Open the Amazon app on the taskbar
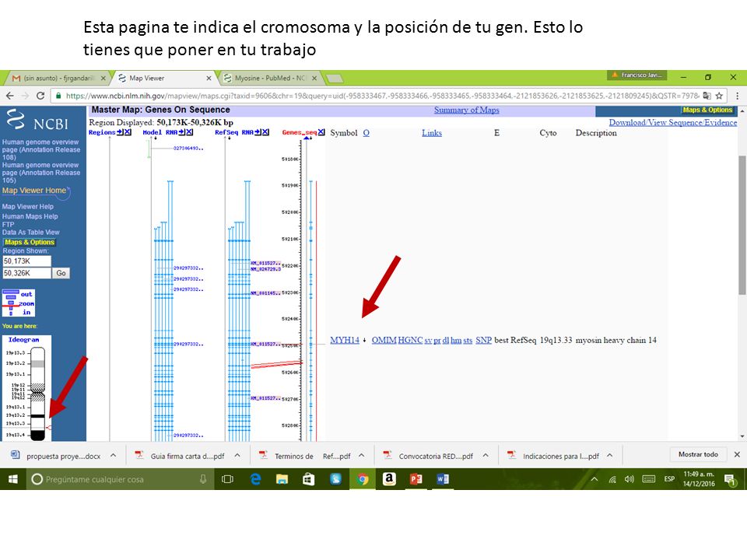The height and width of the screenshot is (560, 747). coord(389,479)
